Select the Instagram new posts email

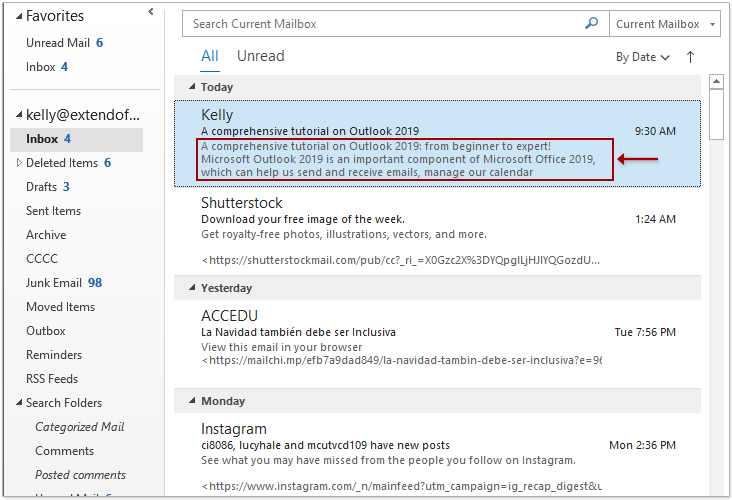[437, 455]
